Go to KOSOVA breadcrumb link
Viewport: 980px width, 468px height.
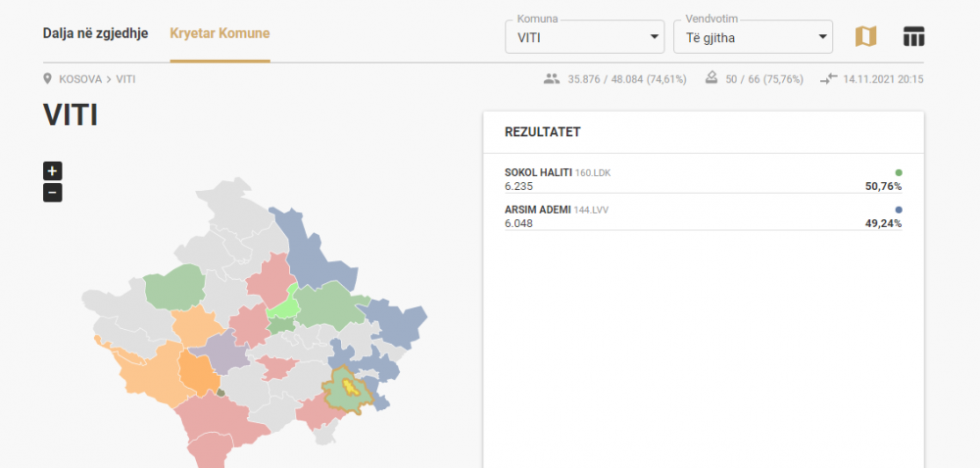[80, 80]
